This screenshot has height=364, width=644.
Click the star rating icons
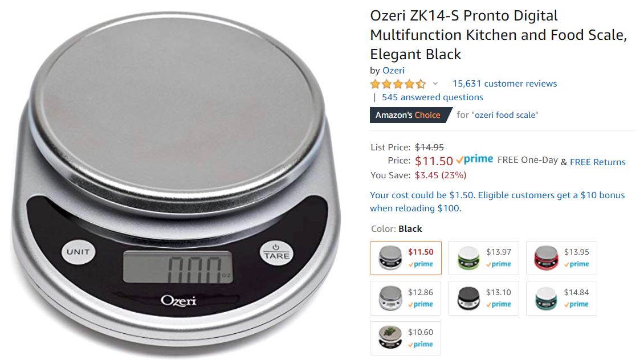coord(398,84)
